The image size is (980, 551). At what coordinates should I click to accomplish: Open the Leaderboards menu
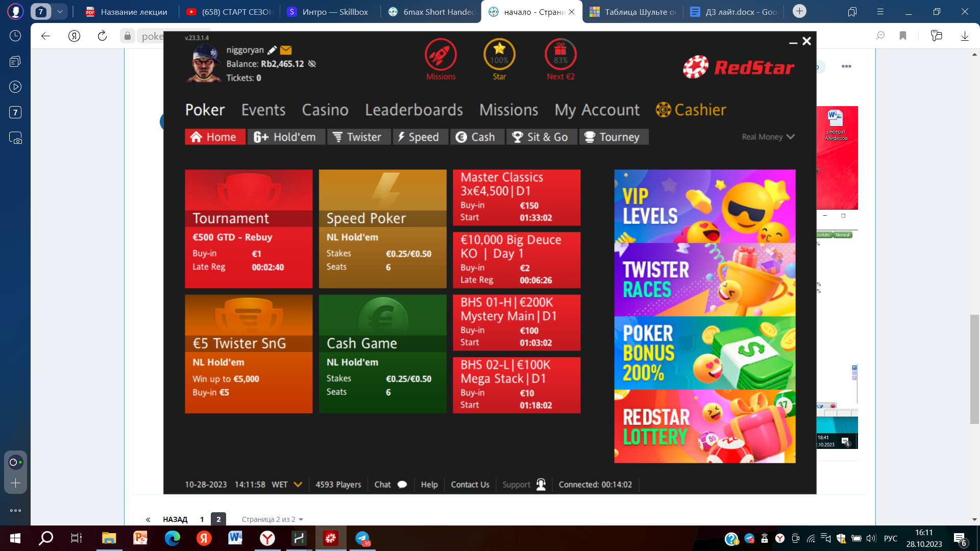click(x=414, y=110)
